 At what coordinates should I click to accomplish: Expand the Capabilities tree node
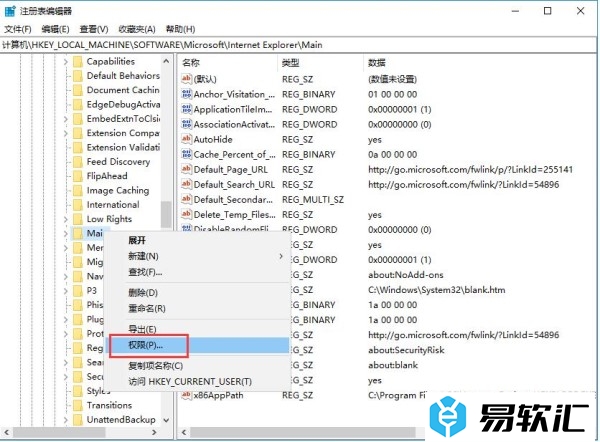65,62
